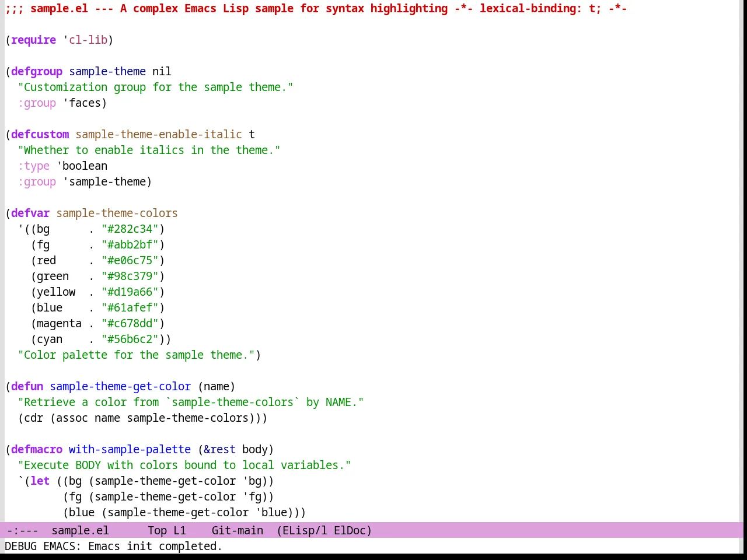Click 'lexical-binding: t;' in header comment
The width and height of the screenshot is (747, 560).
540,8
